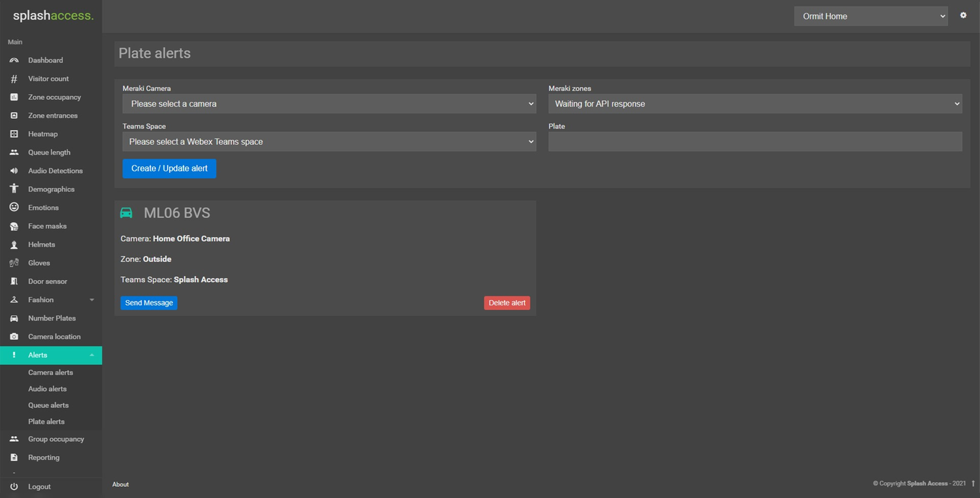Open the Ormit Home location dropdown

(x=870, y=16)
